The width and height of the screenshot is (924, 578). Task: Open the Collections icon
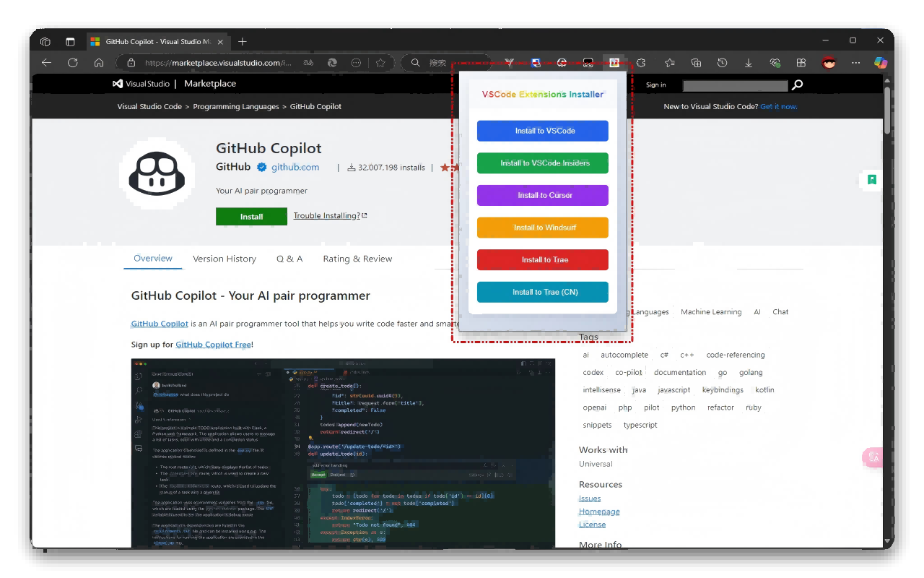point(696,63)
